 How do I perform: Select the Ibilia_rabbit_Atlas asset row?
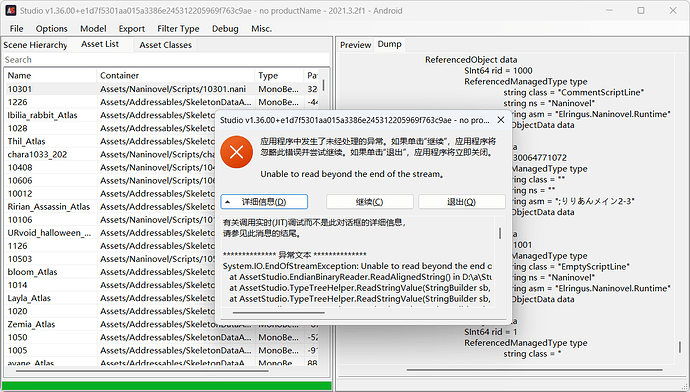coord(162,115)
